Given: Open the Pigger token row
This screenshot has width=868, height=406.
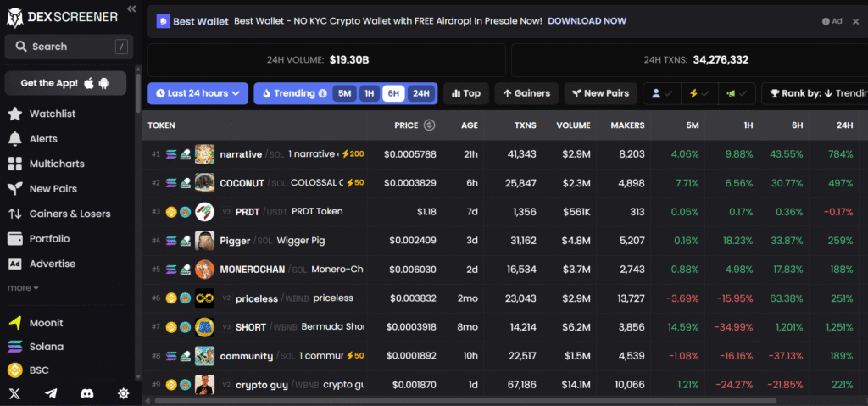Looking at the screenshot, I should click(x=505, y=241).
